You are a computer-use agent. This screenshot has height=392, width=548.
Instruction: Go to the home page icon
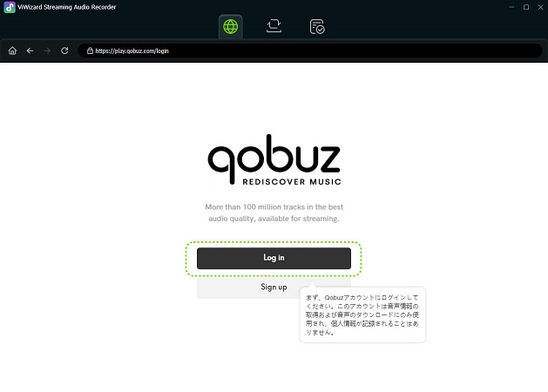(12, 51)
